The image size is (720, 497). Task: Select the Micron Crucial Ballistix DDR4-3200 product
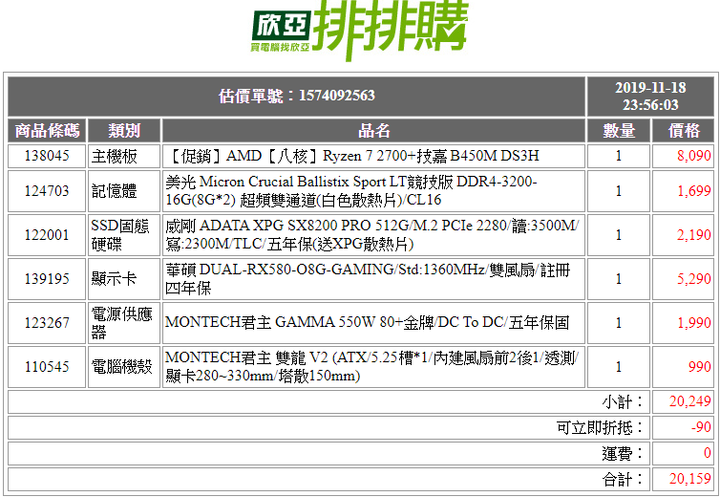(373, 191)
